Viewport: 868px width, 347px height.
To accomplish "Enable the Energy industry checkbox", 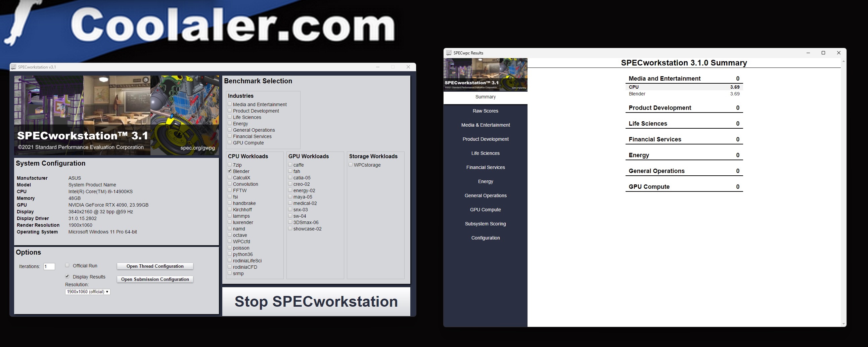I will point(230,123).
